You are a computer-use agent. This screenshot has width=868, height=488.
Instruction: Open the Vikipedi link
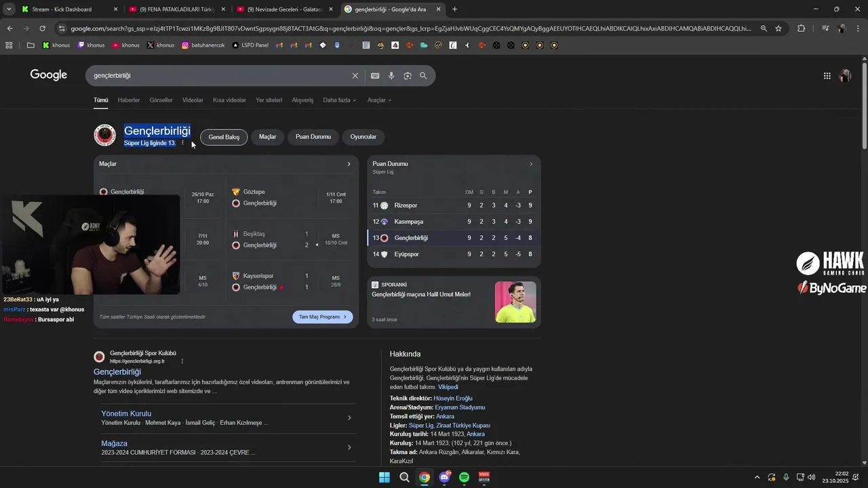(448, 387)
